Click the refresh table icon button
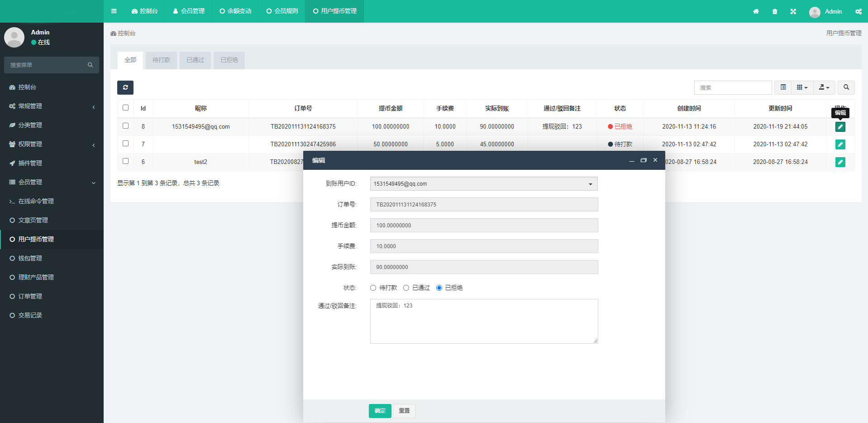The width and height of the screenshot is (868, 423). 125,87
